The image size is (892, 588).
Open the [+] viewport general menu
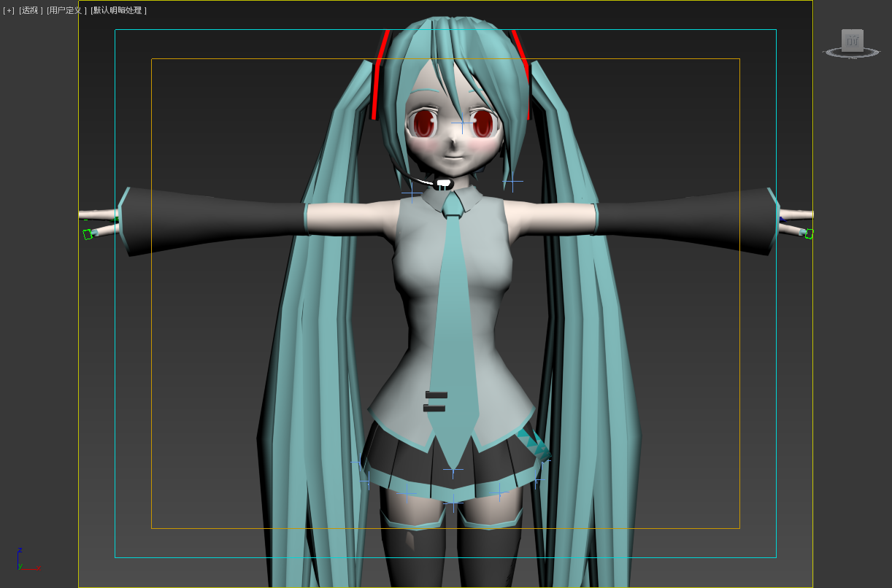[x=9, y=10]
